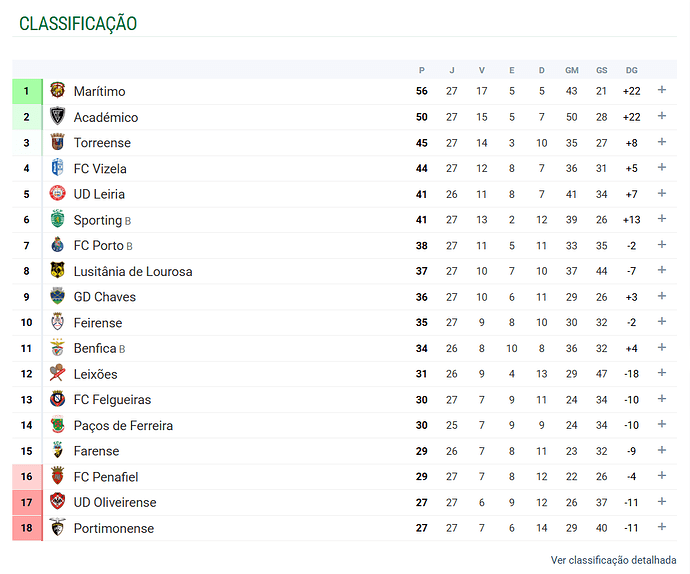Click the red position 18 cell
The width and height of the screenshot is (690, 574).
tap(27, 528)
